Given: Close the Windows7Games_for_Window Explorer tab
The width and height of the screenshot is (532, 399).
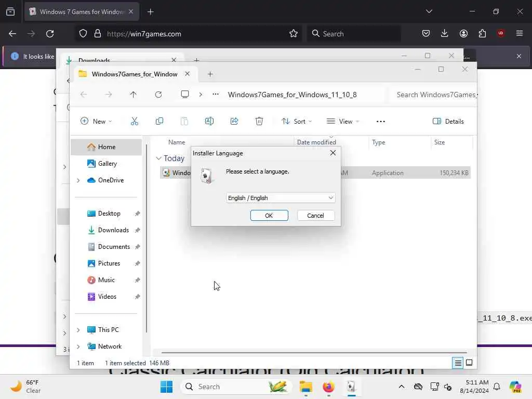Looking at the screenshot, I should coord(187,74).
